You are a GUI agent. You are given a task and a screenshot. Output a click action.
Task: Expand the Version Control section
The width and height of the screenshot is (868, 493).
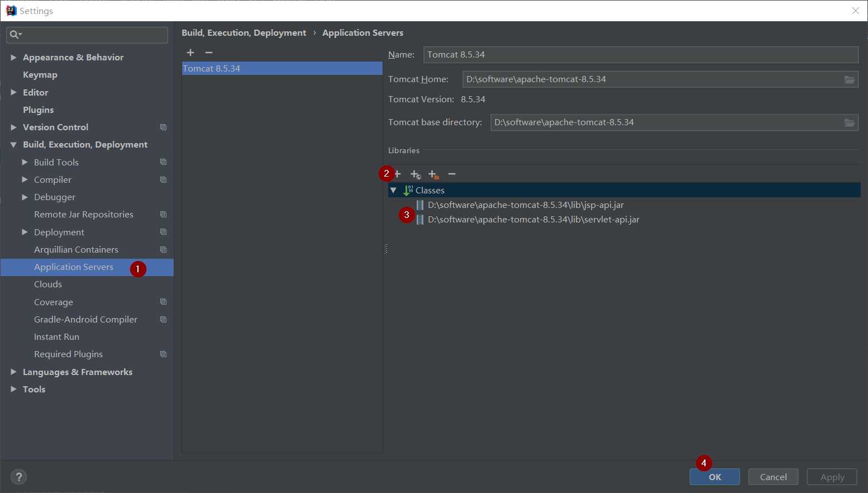tap(13, 127)
